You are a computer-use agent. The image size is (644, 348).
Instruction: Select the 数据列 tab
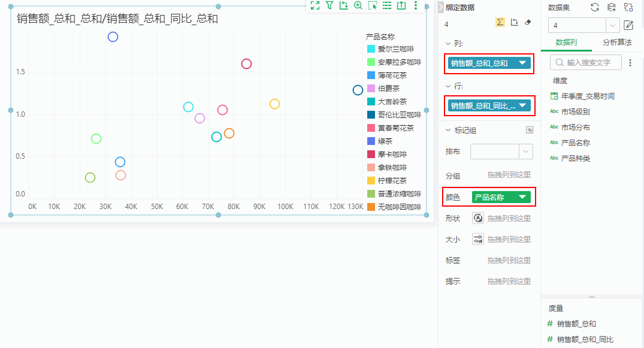tap(566, 43)
